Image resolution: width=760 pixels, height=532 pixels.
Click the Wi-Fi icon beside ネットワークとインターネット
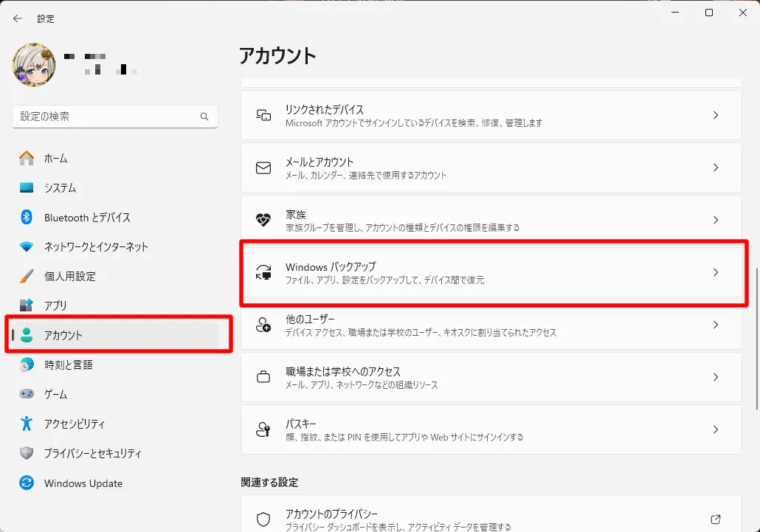(26, 246)
